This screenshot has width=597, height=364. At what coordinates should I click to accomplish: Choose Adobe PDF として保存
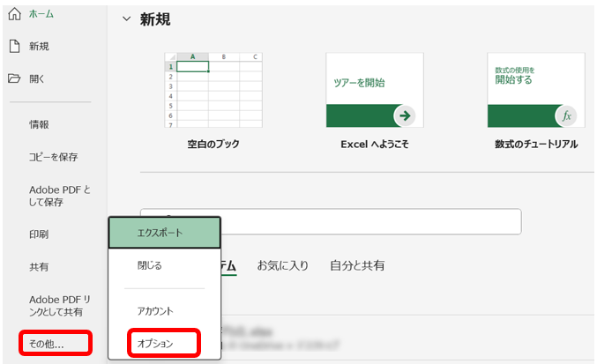pyautogui.click(x=60, y=196)
